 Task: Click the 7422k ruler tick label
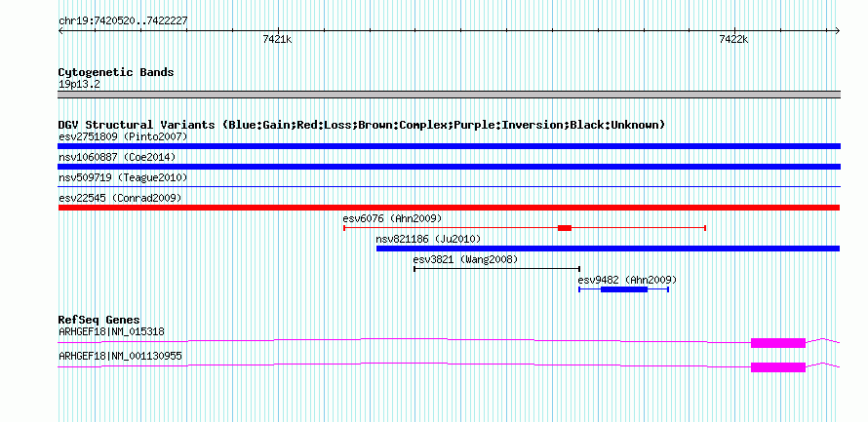(x=733, y=39)
